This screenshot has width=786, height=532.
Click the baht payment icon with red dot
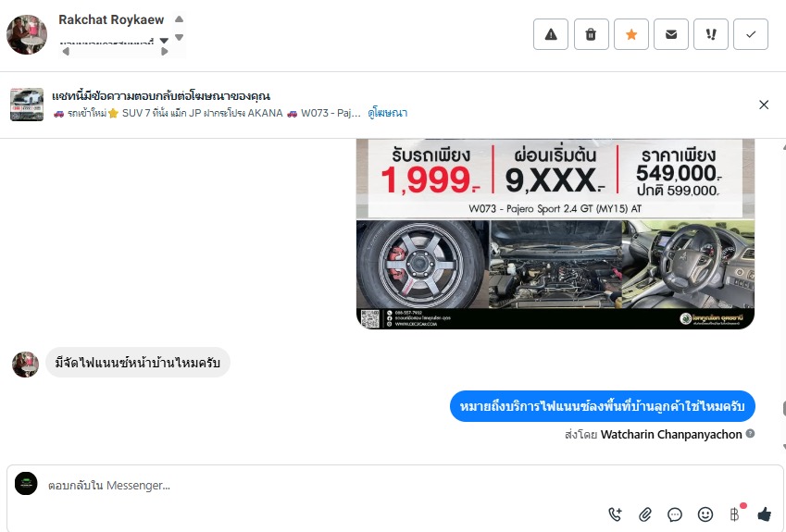(x=735, y=514)
